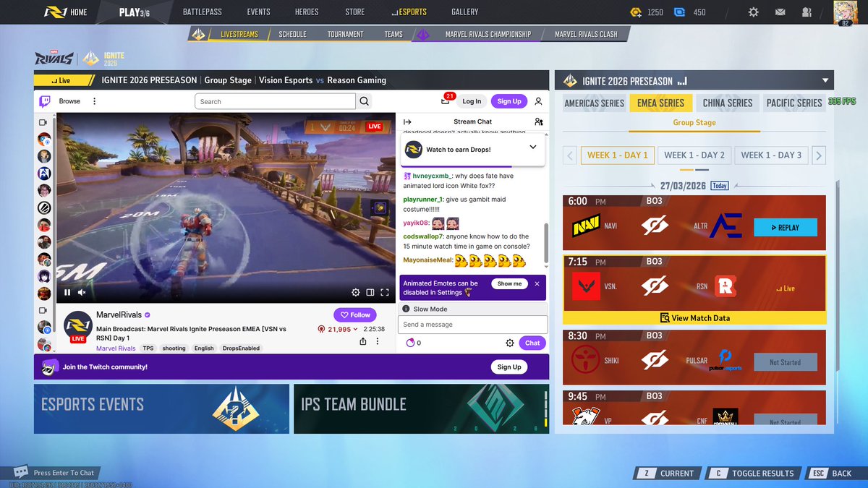The image size is (868, 488).
Task: Open the Twitch user profile icon
Action: tap(538, 101)
